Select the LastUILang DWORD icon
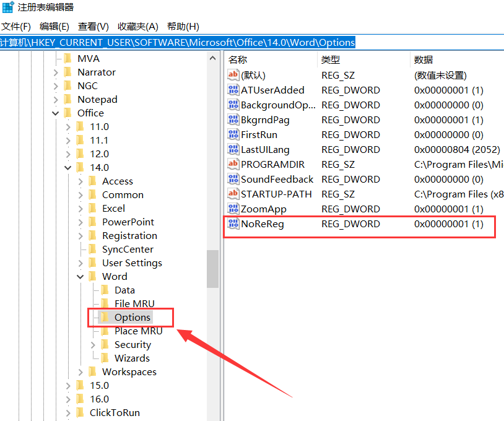The image size is (504, 421). click(x=233, y=150)
